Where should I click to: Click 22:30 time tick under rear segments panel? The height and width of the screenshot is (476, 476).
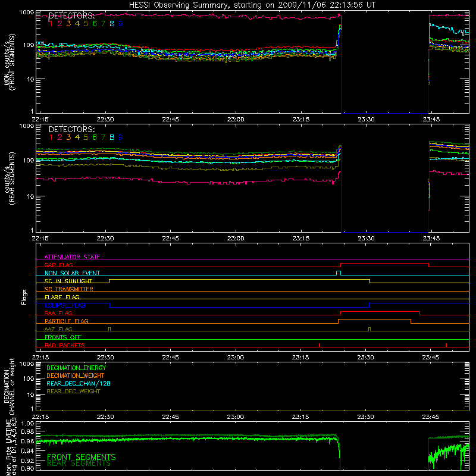[105, 239]
